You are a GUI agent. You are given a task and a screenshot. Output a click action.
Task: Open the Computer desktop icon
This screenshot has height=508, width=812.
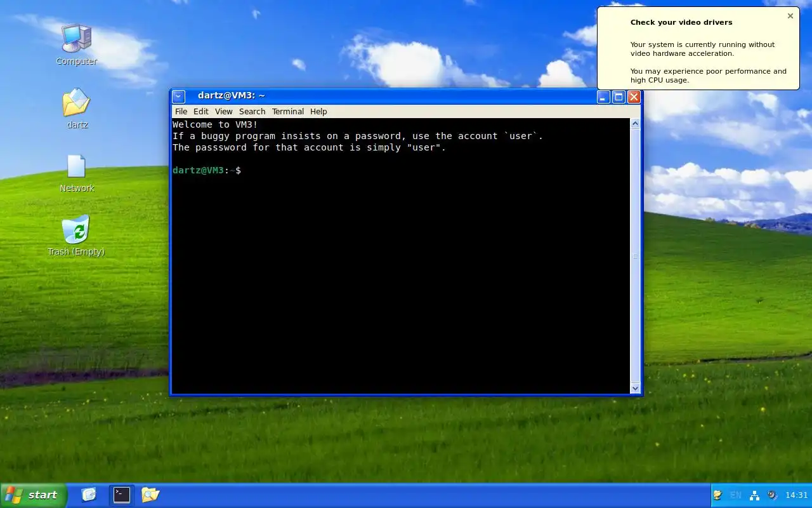click(x=76, y=44)
